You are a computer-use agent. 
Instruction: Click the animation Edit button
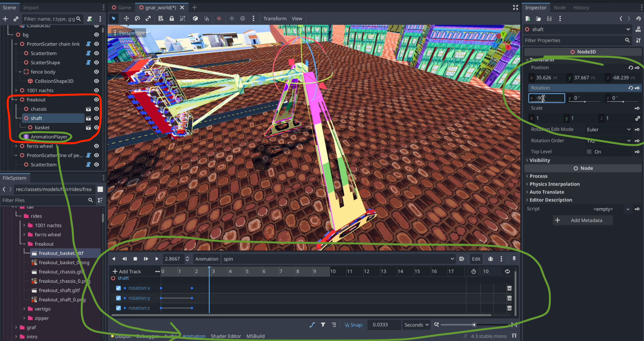click(476, 259)
